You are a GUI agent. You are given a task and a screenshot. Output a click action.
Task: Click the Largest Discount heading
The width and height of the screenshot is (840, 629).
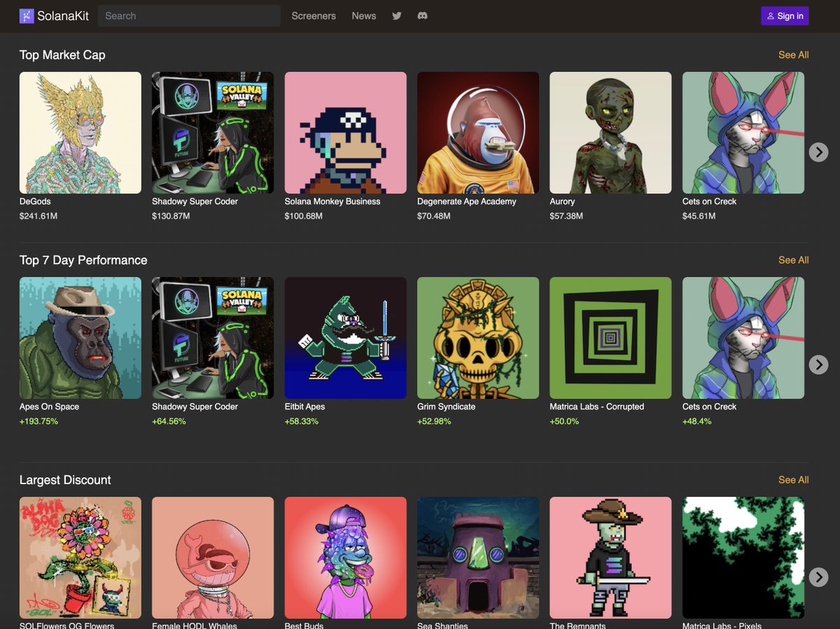coord(65,480)
